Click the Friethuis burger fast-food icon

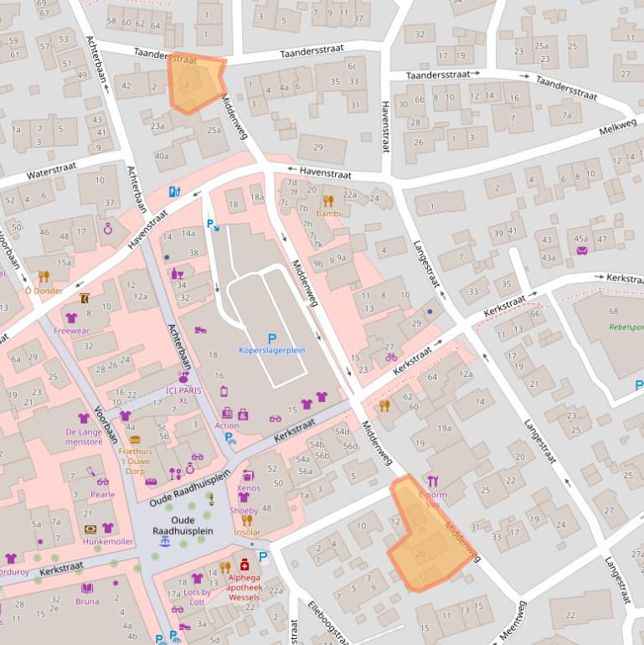coord(135,438)
